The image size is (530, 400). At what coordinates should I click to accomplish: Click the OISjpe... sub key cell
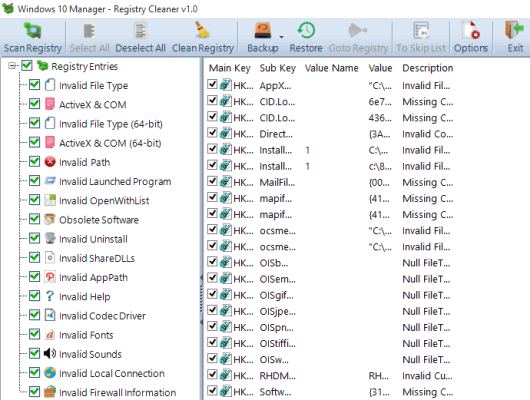(x=278, y=311)
